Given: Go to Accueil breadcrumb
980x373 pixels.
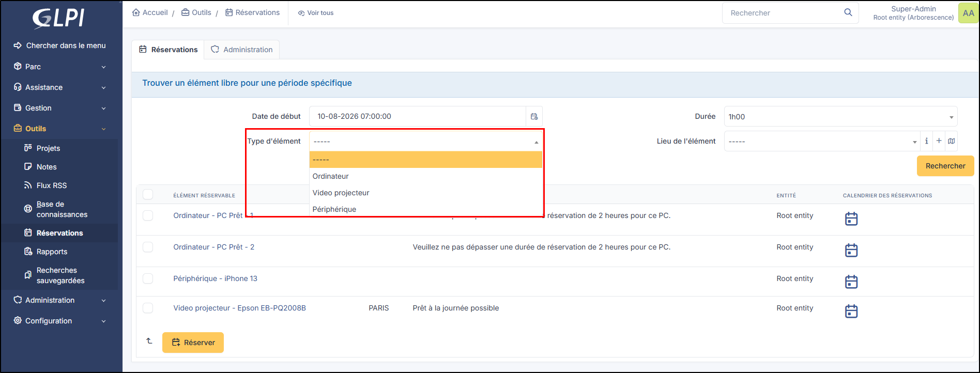Looking at the screenshot, I should point(150,12).
